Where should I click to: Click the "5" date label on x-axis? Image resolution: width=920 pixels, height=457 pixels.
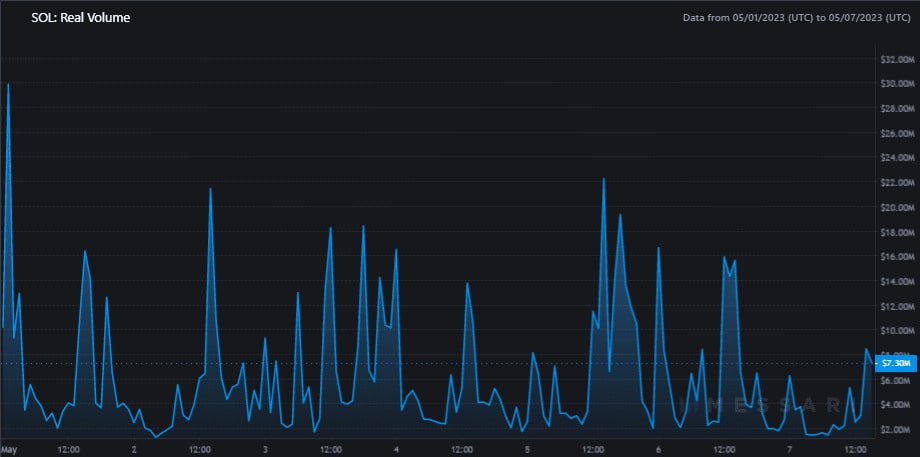click(x=528, y=450)
